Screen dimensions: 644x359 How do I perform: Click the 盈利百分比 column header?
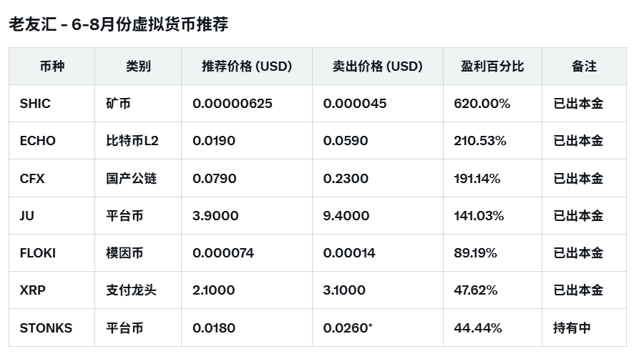492,67
